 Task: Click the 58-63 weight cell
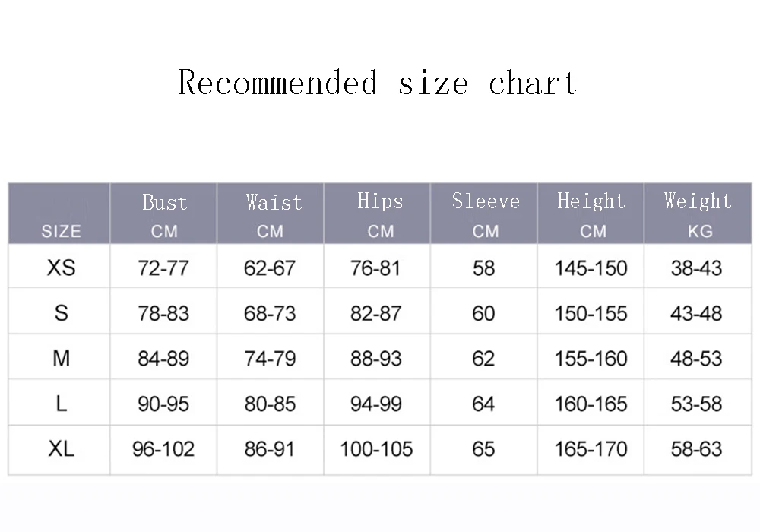coord(696,449)
